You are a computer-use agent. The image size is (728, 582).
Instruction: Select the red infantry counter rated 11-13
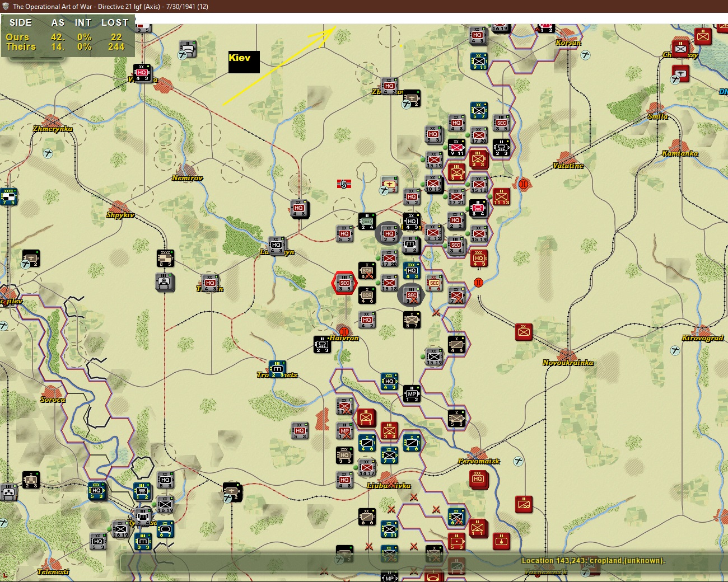pyautogui.click(x=501, y=196)
